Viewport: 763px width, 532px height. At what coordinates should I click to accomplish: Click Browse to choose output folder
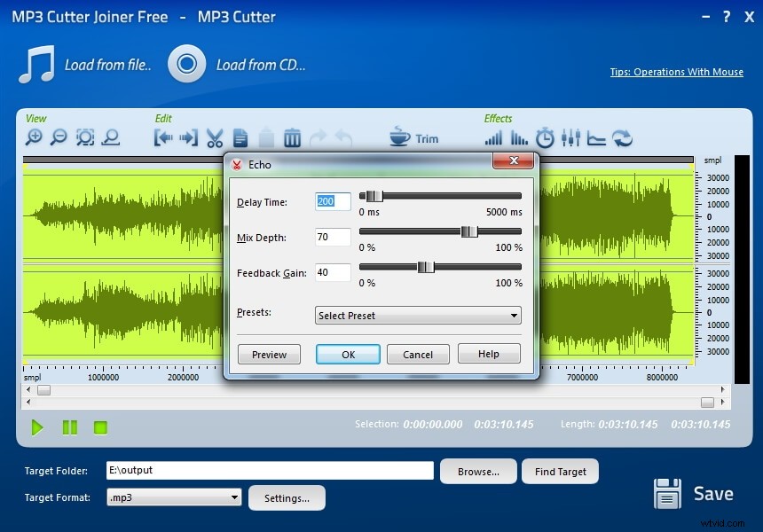click(x=478, y=471)
